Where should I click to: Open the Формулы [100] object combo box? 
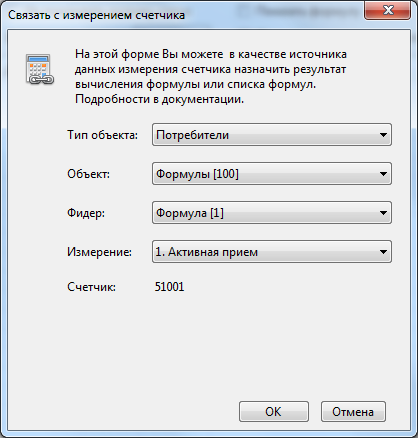[272, 174]
